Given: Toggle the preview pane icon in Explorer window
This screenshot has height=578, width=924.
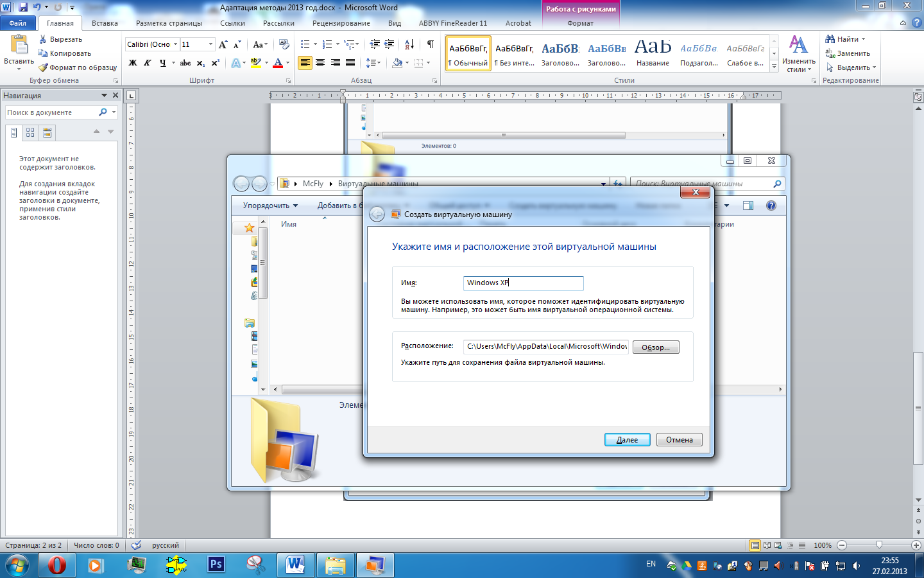Looking at the screenshot, I should 748,206.
